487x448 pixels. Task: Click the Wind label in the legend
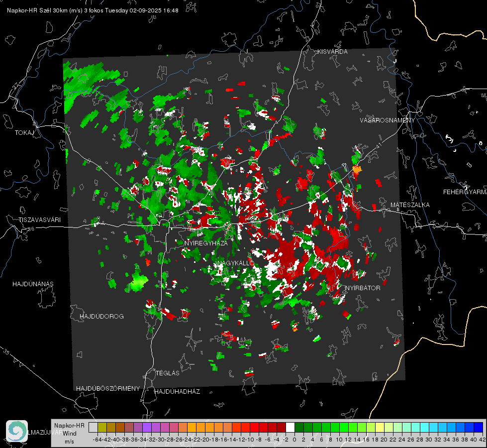(x=70, y=434)
